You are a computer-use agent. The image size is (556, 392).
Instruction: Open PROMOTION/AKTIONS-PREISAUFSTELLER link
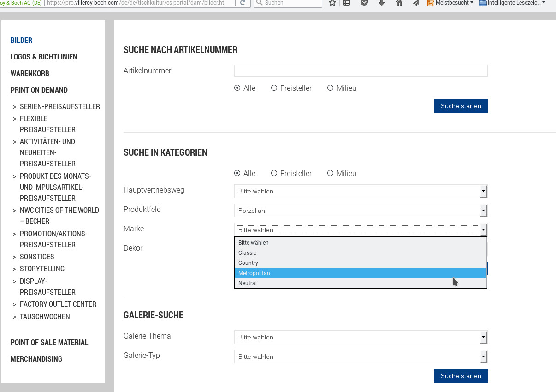click(x=53, y=239)
